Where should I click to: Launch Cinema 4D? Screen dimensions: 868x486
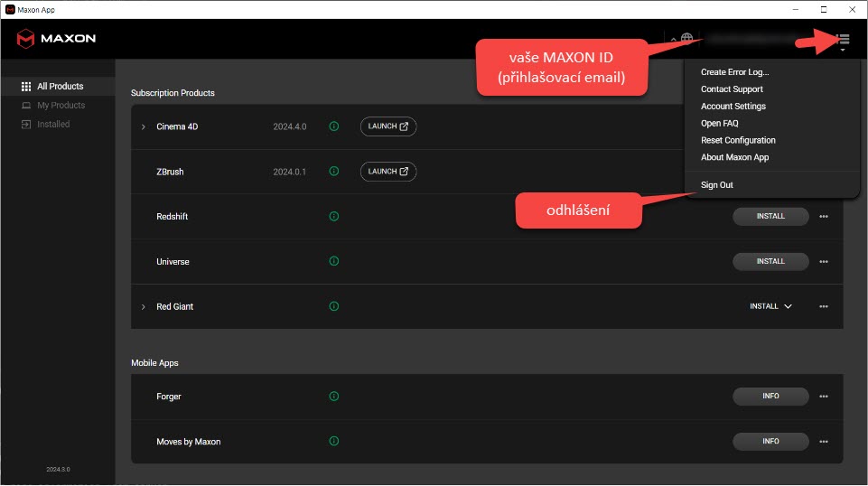(388, 126)
